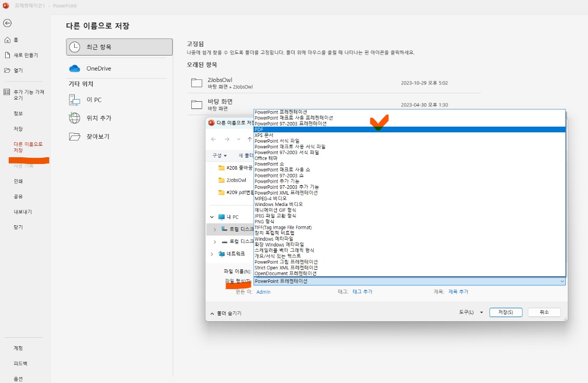The width and height of the screenshot is (588, 383).
Task: Select 닫기 in backstage menu
Action: (18, 227)
